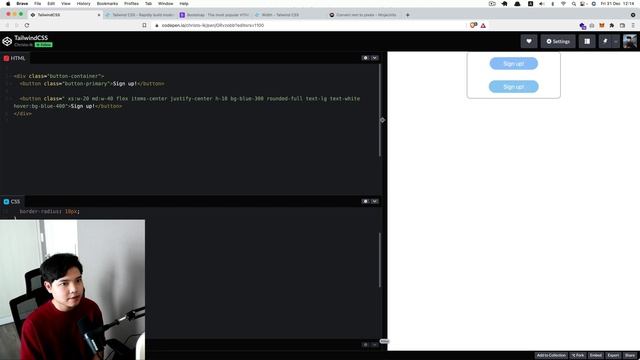Click the CodePen logo icon
The height and width of the screenshot is (360, 640).
(7, 41)
